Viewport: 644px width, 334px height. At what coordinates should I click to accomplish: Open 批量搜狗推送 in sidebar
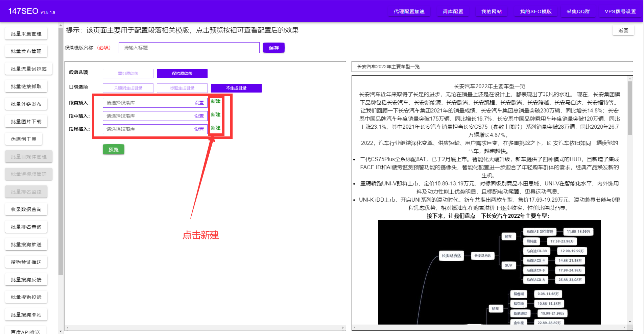26,245
